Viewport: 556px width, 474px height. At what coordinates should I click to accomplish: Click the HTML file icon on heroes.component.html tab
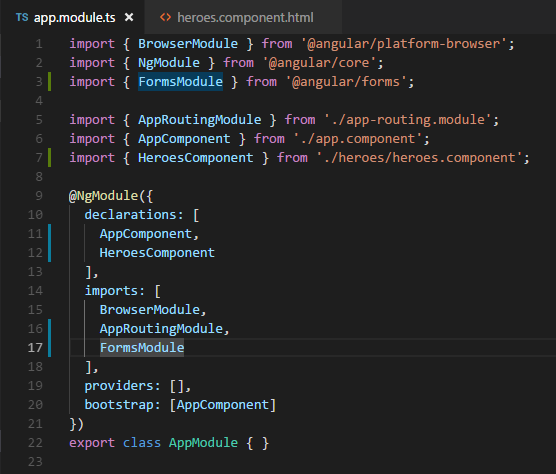[165, 17]
